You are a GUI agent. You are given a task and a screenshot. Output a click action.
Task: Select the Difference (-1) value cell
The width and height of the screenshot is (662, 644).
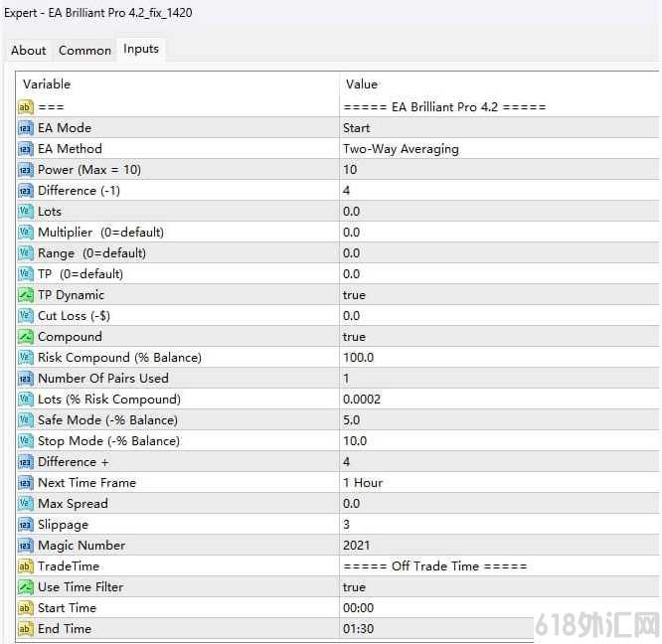[x=499, y=191]
